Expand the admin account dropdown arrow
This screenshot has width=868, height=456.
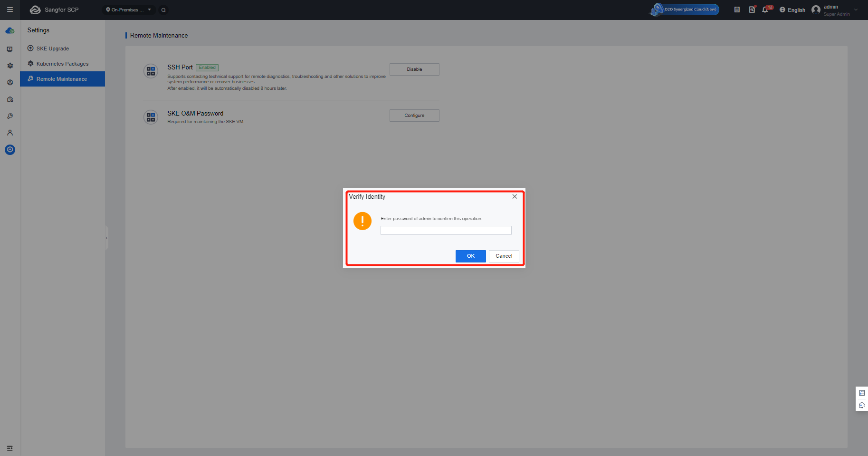(x=856, y=10)
